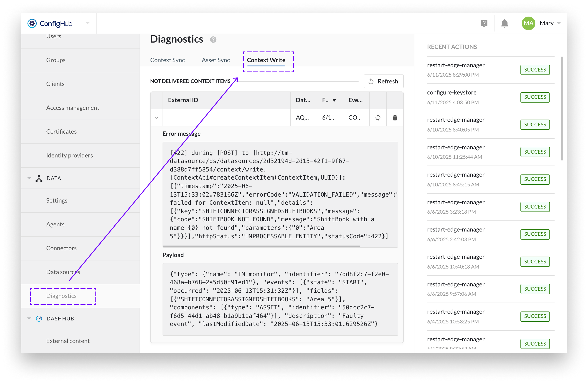This screenshot has height=383, width=588.
Task: Delete the context item with trash icon
Action: point(395,118)
